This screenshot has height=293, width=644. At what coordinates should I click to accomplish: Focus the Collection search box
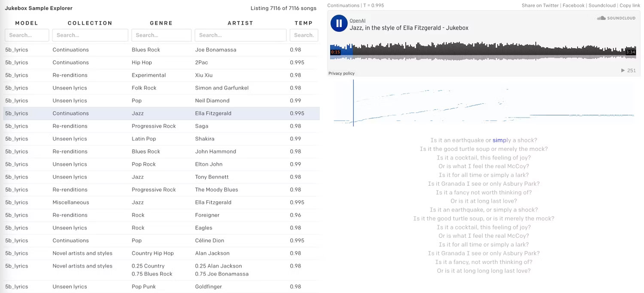pos(90,35)
